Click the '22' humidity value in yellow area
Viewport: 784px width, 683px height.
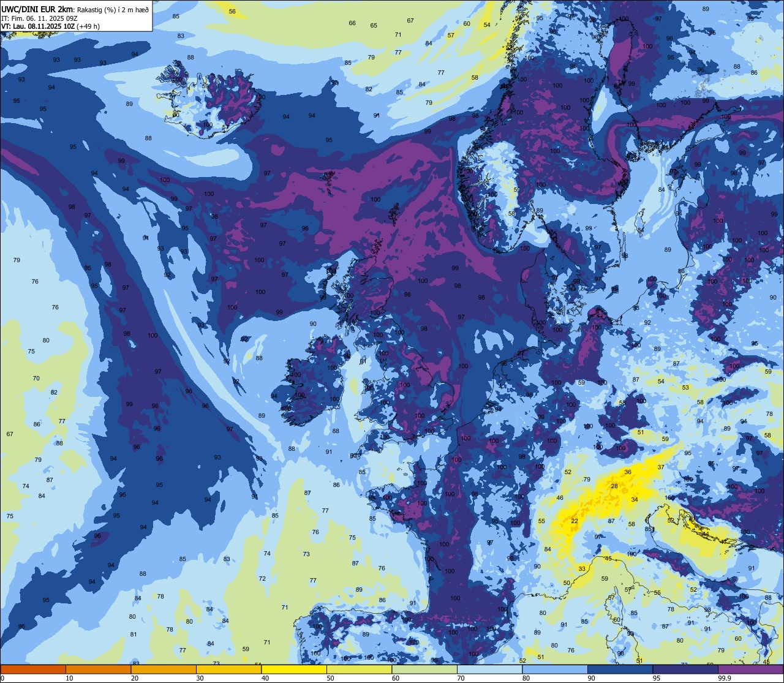click(x=575, y=521)
